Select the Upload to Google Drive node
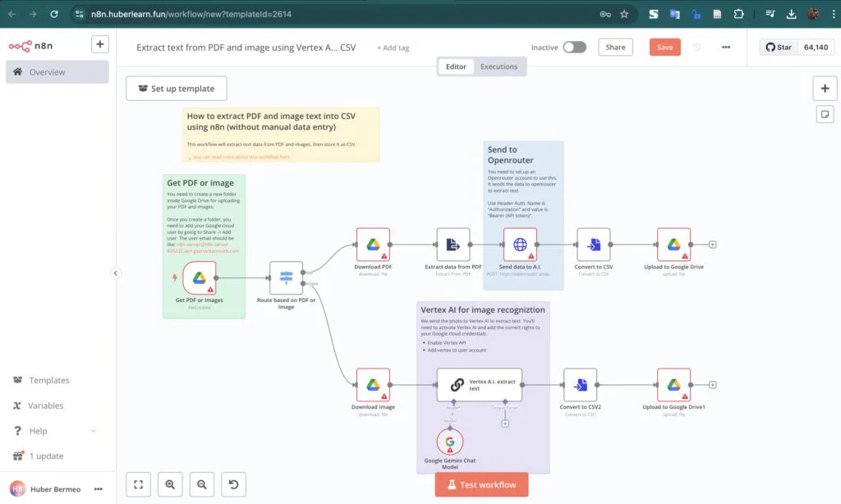Viewport: 841px width, 504px height. [x=673, y=245]
